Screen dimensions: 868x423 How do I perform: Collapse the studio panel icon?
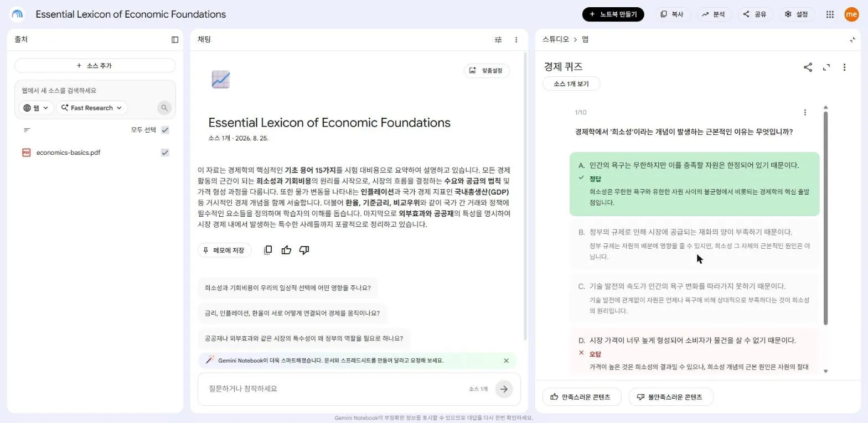[852, 40]
